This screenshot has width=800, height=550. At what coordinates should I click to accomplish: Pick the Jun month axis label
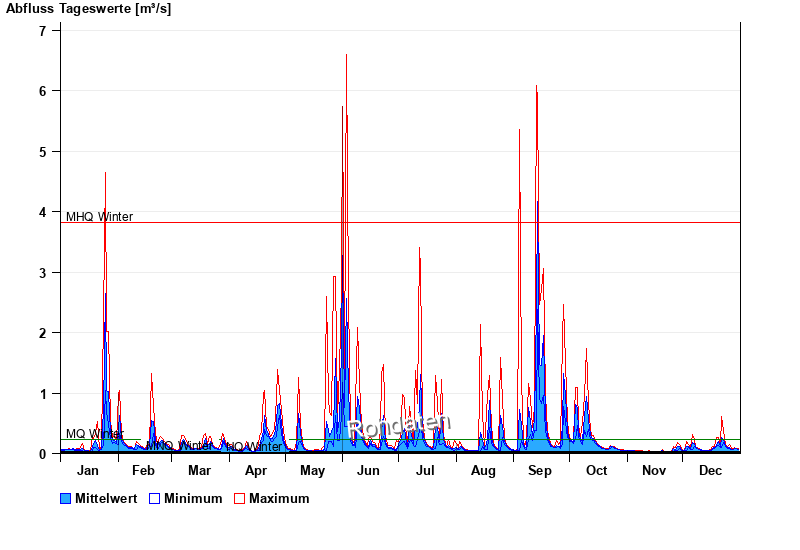tap(368, 470)
